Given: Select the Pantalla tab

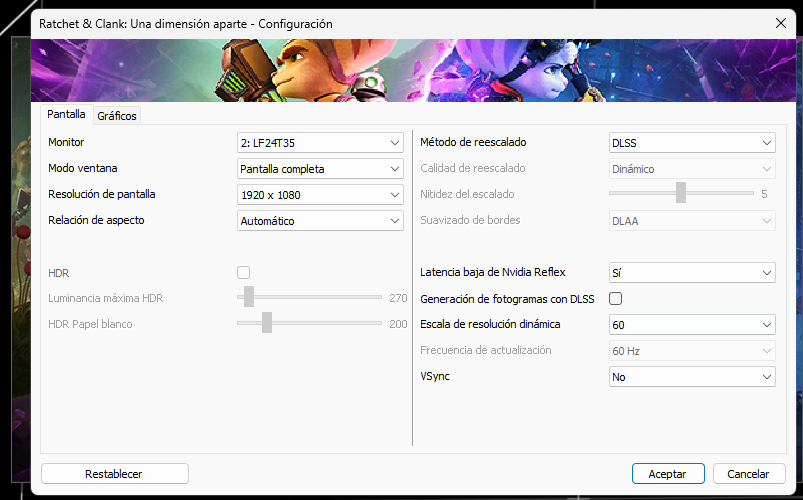Looking at the screenshot, I should [x=67, y=115].
